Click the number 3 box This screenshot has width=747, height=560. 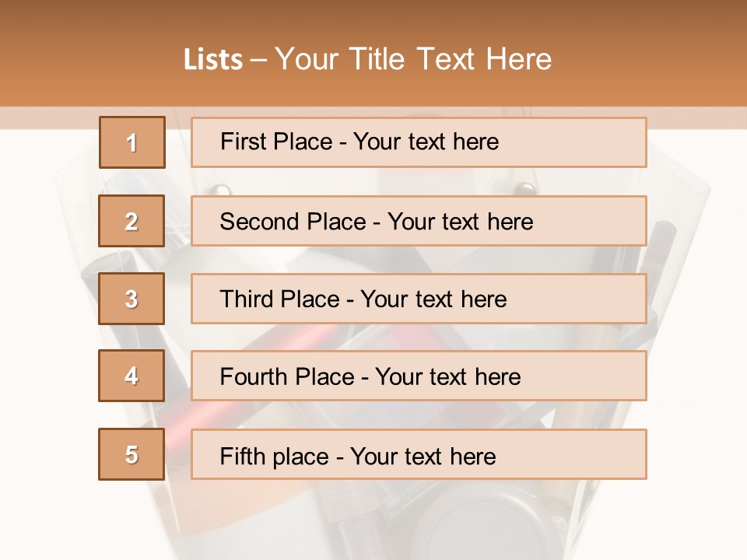pos(132,299)
